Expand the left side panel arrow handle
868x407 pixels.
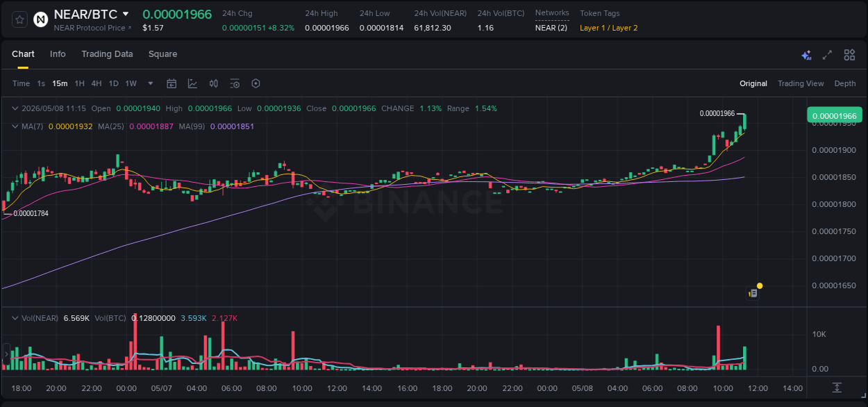coord(6,354)
